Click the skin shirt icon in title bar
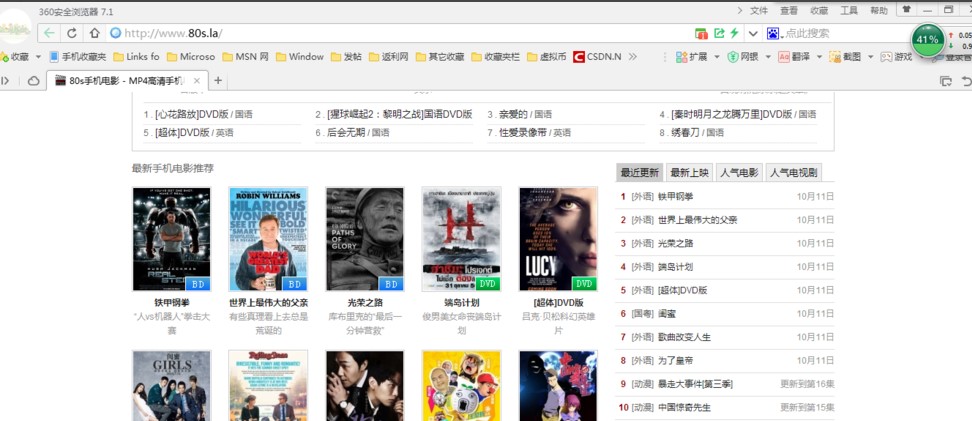972x421 pixels. [x=906, y=9]
